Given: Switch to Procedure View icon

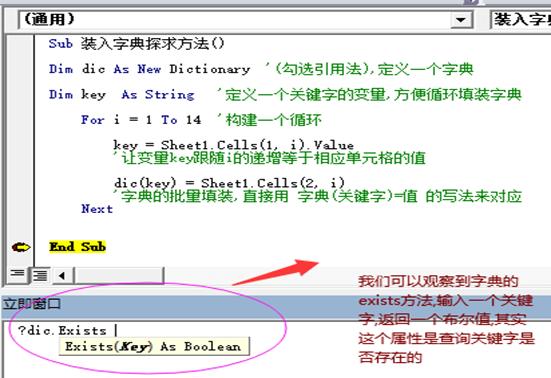Looking at the screenshot, I should tap(17, 274).
